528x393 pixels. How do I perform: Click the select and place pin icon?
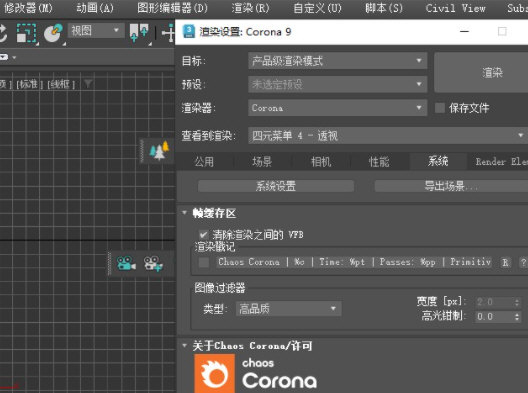pyautogui.click(x=139, y=33)
